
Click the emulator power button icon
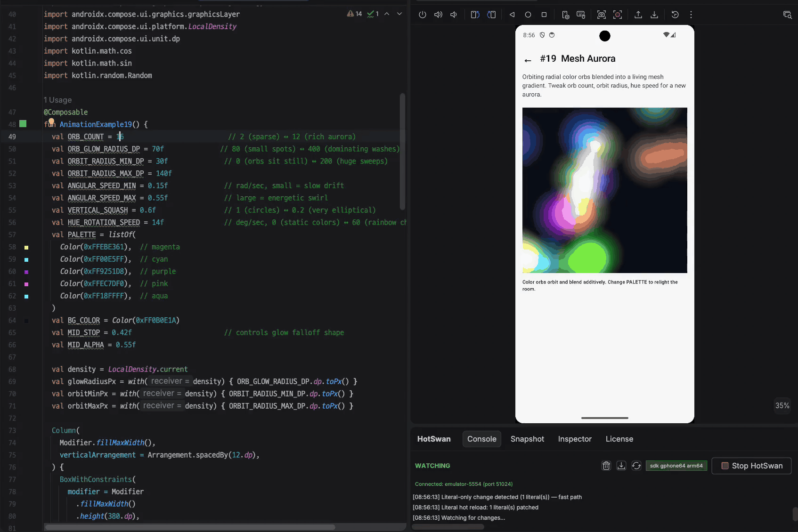(423, 15)
